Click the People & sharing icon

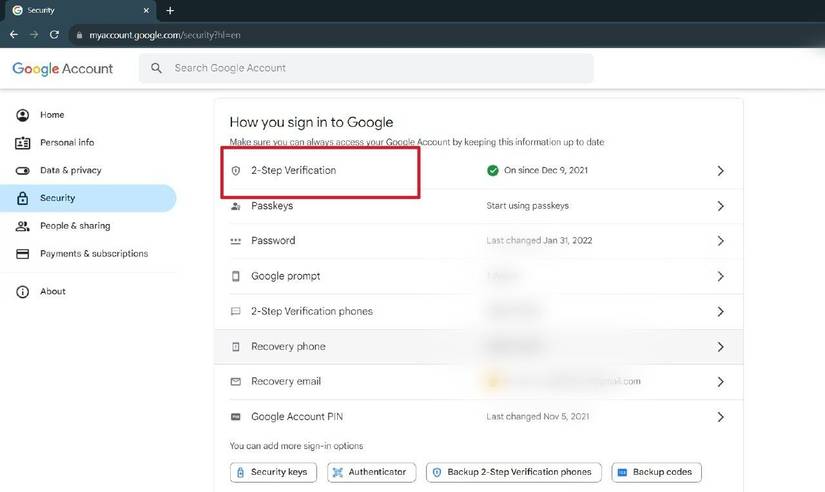(x=23, y=226)
